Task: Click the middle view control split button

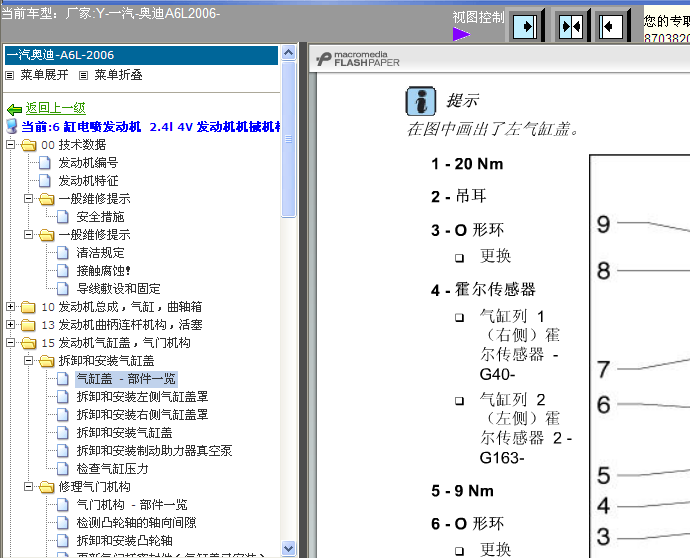Action: coord(571,26)
